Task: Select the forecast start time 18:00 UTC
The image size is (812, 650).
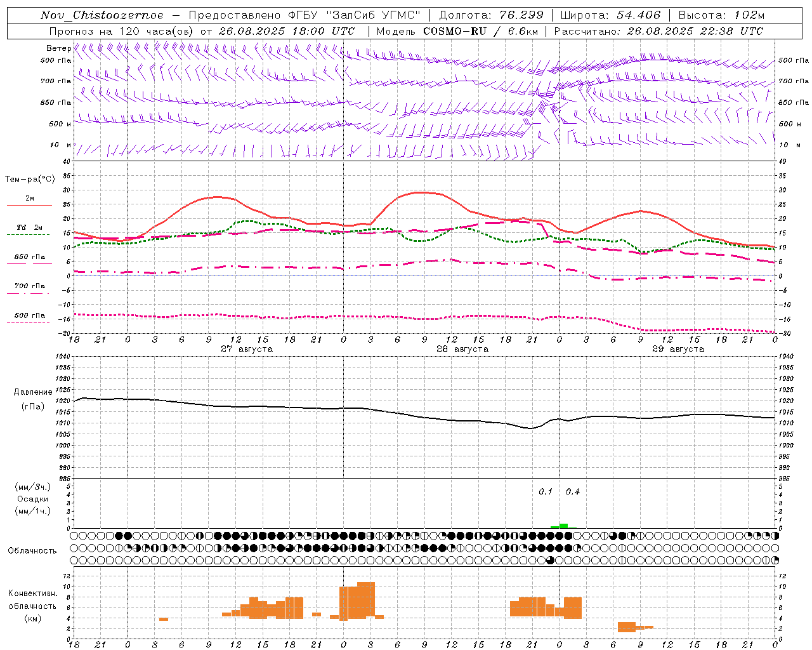Action: point(323,31)
